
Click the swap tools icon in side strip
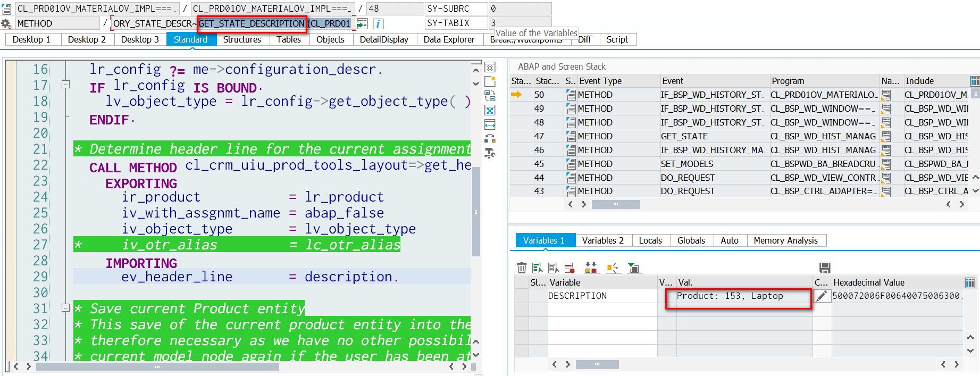click(x=490, y=96)
